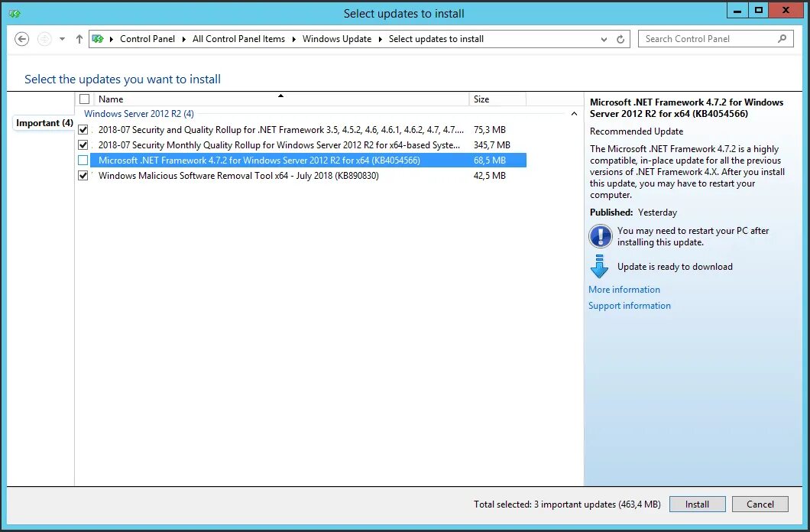Click the title bar Windows Update icon

tap(15, 14)
